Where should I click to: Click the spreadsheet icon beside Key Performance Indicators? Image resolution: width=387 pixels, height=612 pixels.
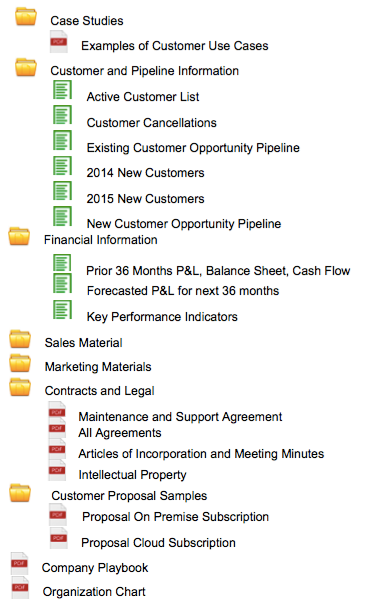click(x=62, y=310)
